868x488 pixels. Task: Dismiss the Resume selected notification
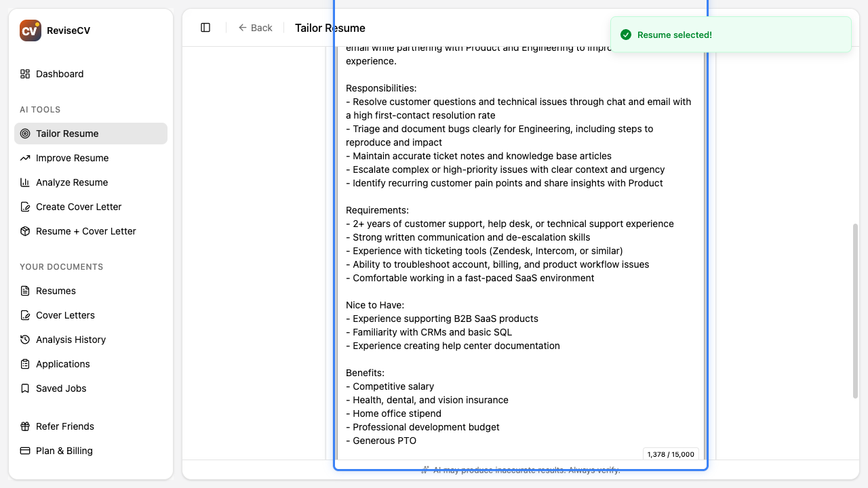coord(731,35)
